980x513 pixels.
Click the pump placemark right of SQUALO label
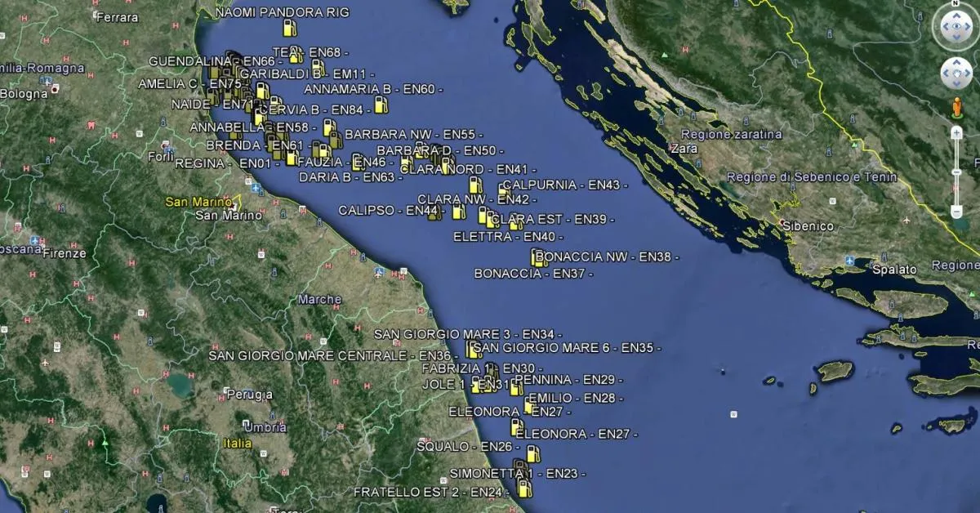point(533,453)
